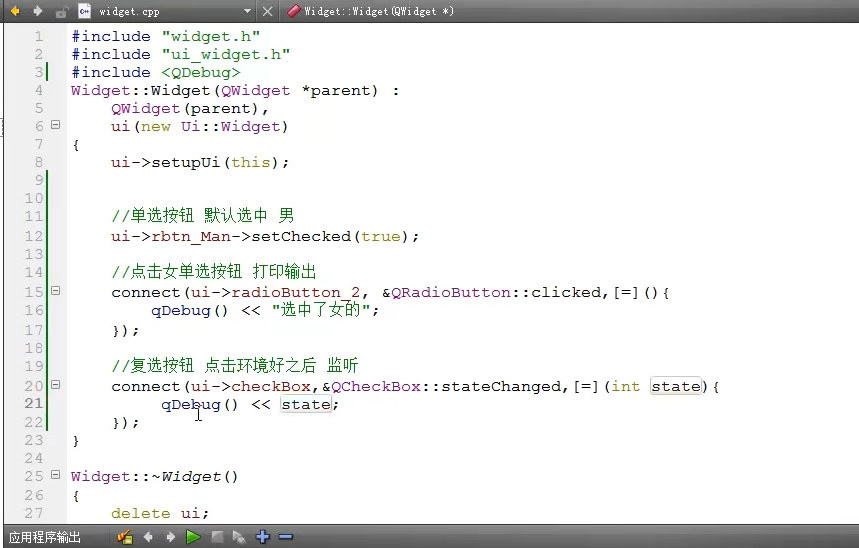Click line number 1 in the gutter
859x548 pixels.
(38, 37)
